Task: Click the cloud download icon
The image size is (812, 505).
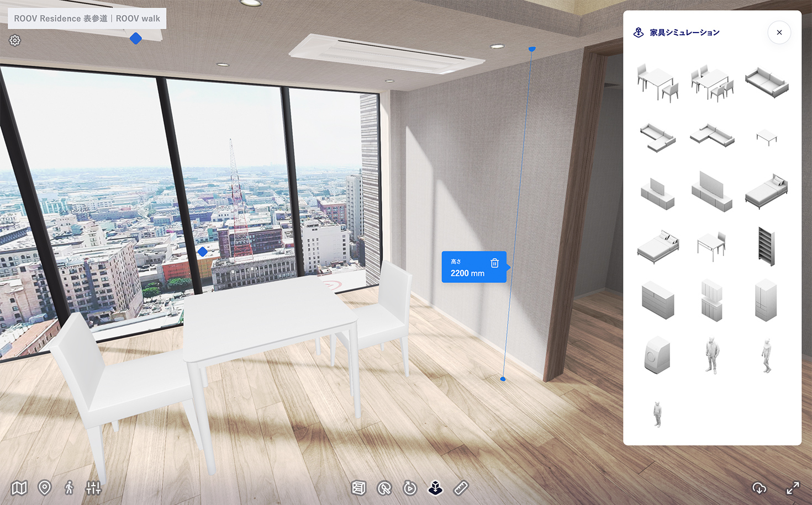Action: [760, 488]
